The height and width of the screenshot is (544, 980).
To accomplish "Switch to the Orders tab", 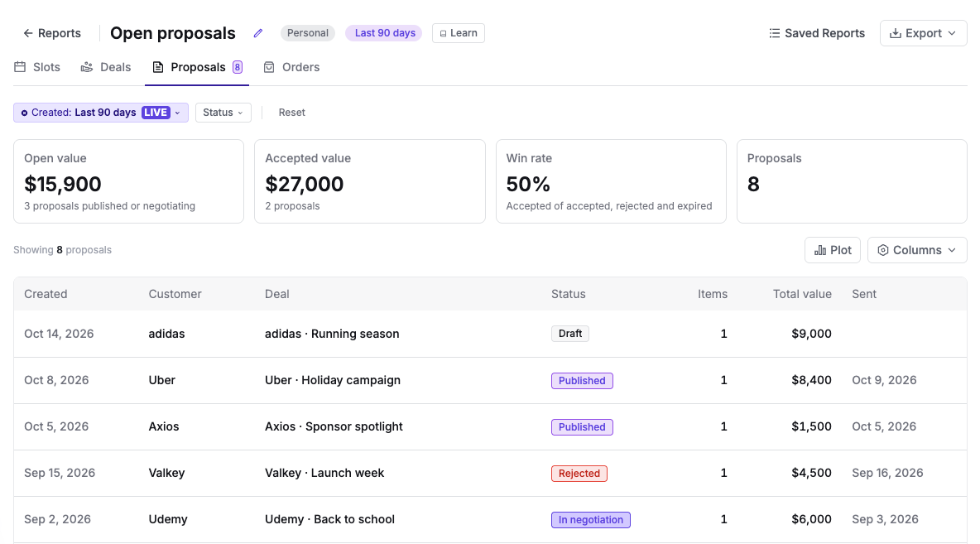I will (291, 67).
